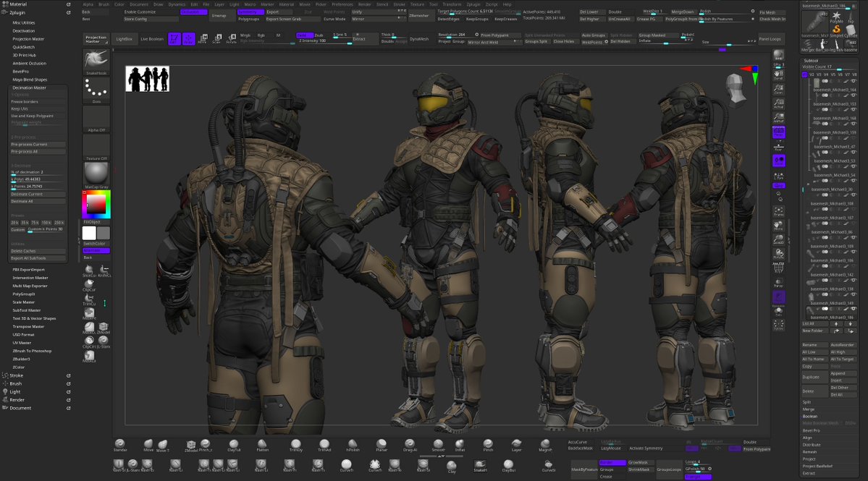868x481 pixels.
Task: Click the Decimate Current button
Action: tap(38, 194)
